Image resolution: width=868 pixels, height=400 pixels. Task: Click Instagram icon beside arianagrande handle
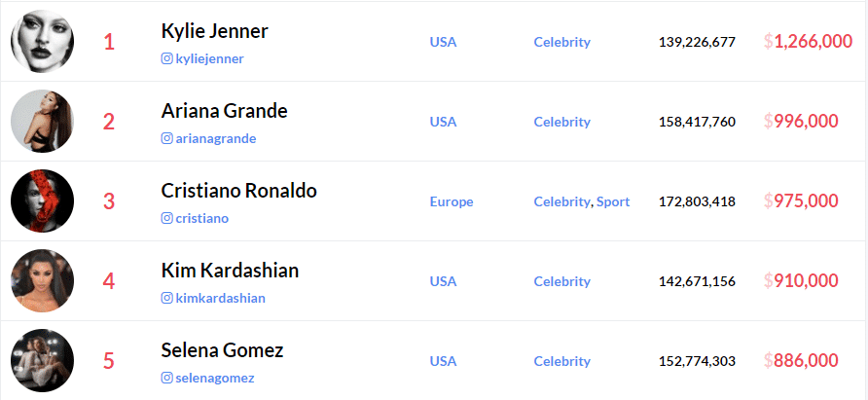pos(166,138)
